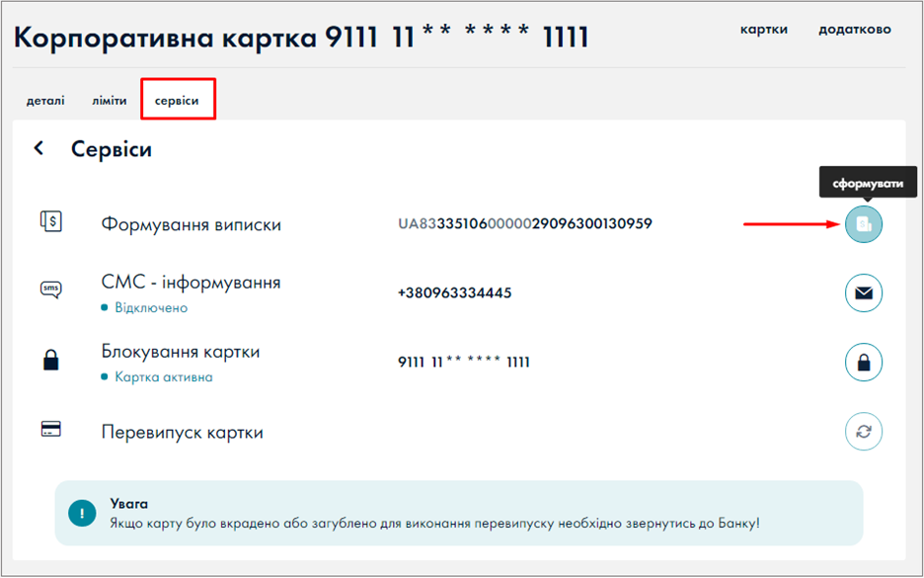Click the UA83 IBAN account number

[524, 224]
